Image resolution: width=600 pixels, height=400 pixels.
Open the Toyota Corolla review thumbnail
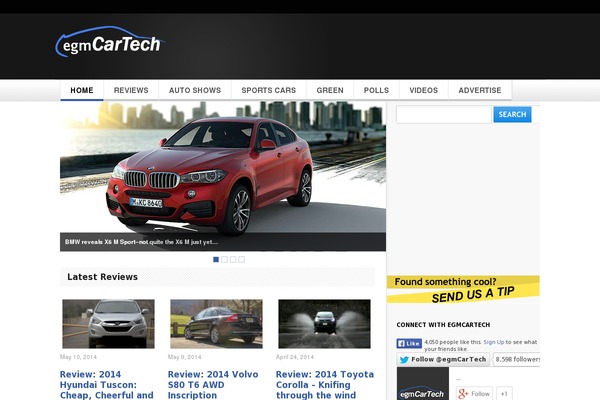(324, 324)
